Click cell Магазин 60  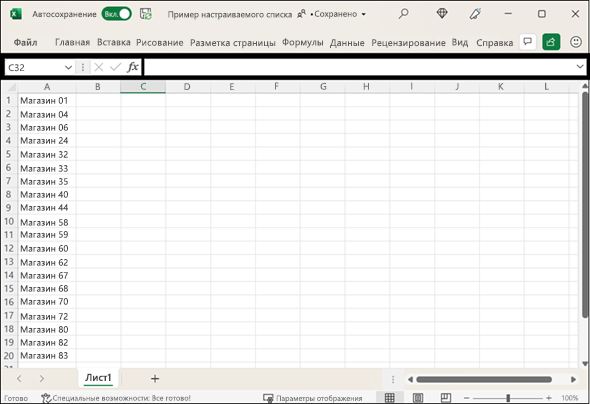47,249
